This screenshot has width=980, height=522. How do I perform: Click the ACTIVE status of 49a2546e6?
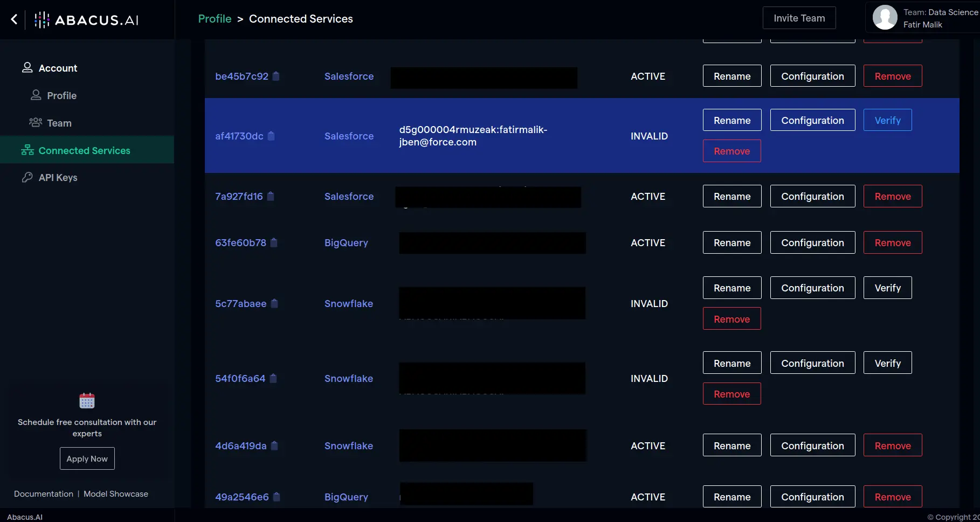click(x=648, y=497)
